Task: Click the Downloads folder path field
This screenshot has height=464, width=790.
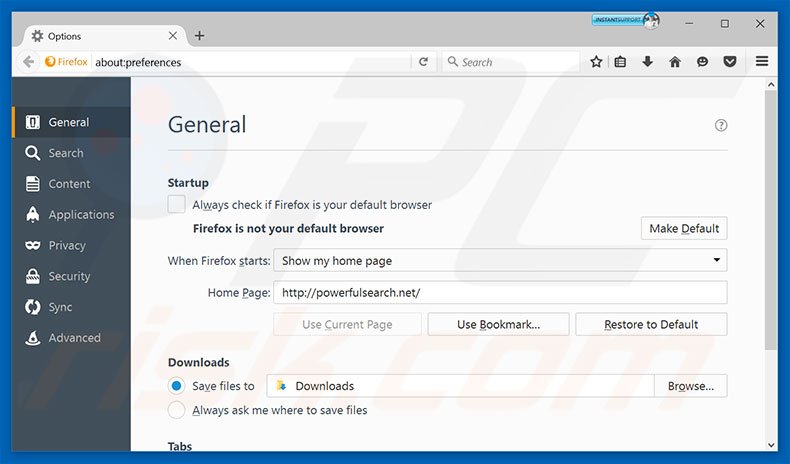Action: point(460,386)
